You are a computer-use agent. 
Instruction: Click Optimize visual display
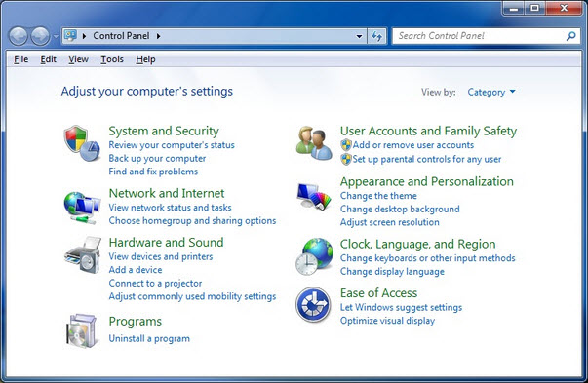coord(387,321)
